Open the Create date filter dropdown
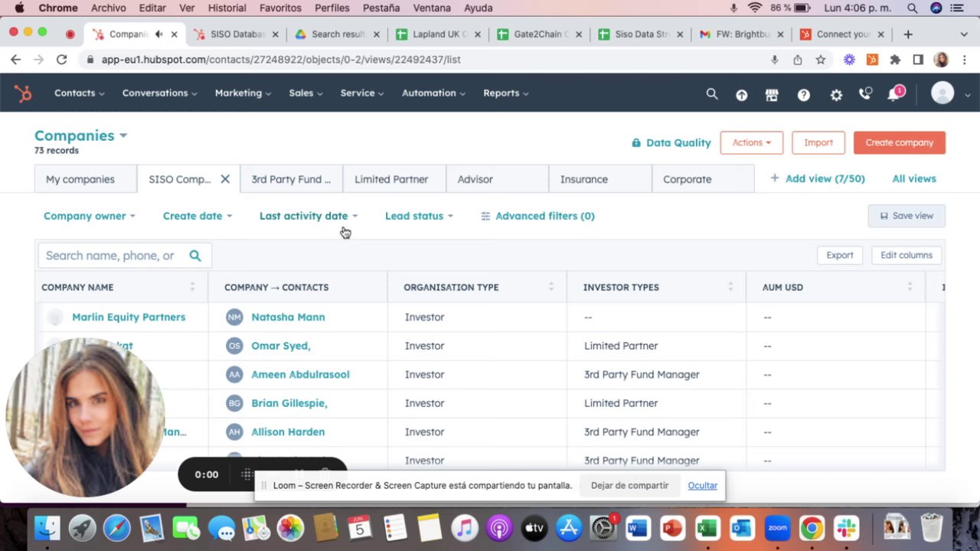The width and height of the screenshot is (980, 551). point(197,216)
